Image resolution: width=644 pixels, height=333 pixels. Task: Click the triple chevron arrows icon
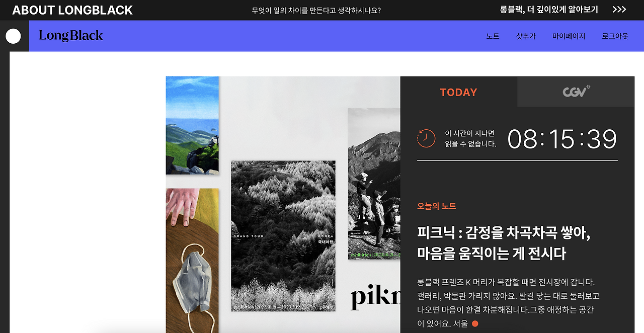pos(619,10)
